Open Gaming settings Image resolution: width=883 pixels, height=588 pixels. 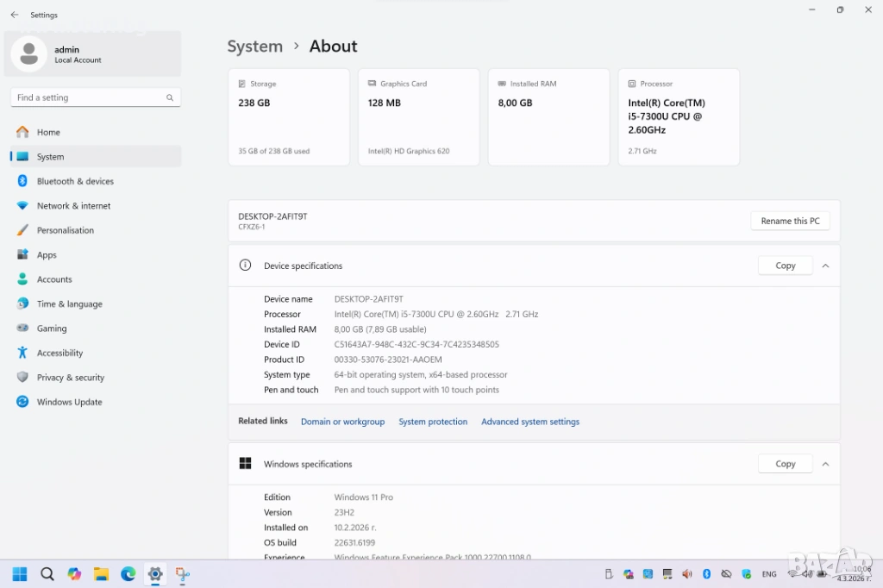[52, 328]
